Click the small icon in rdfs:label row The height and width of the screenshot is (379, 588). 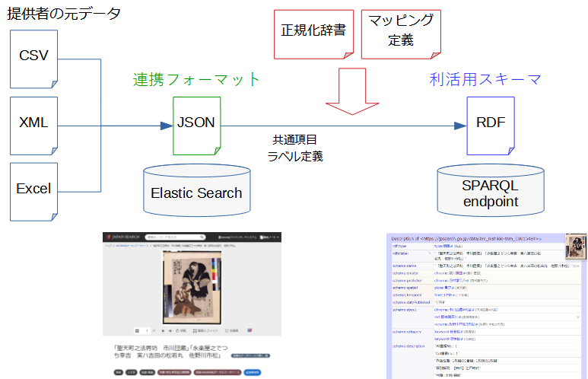[x=429, y=253]
